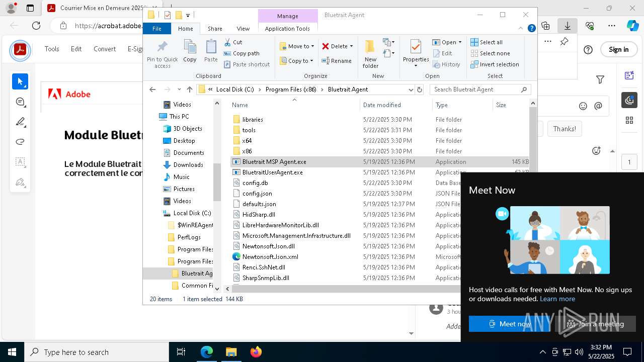Viewport: 644px width, 362px height.
Task: Show hidden icons in system tray
Action: coord(542,352)
